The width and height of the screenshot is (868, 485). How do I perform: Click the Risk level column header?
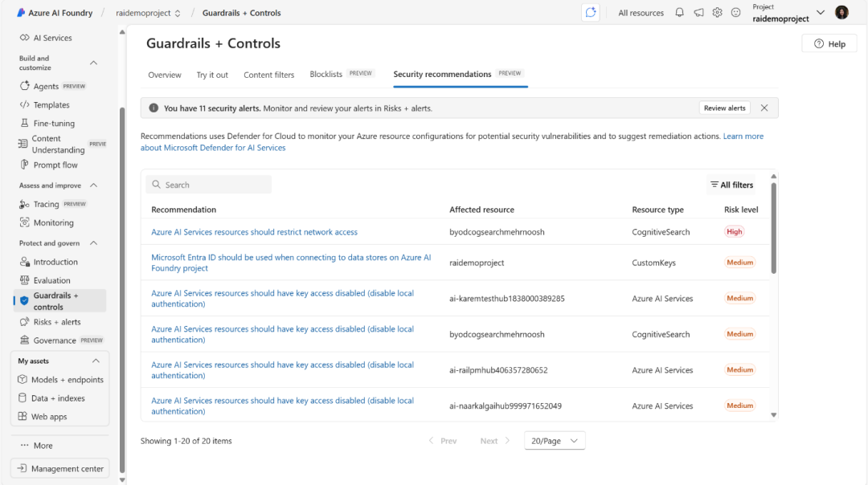(x=741, y=210)
